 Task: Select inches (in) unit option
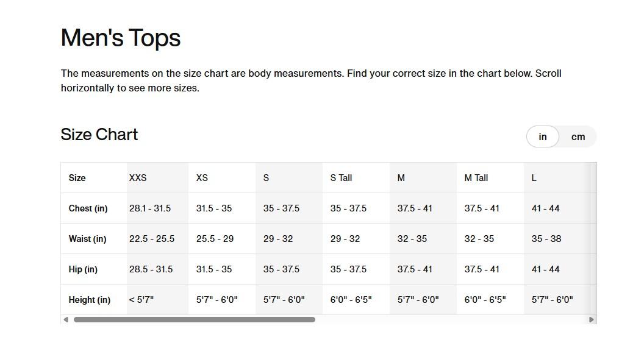[x=542, y=137]
